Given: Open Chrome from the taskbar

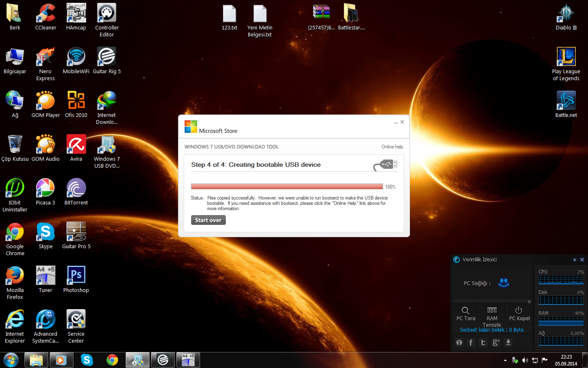Looking at the screenshot, I should (112, 360).
